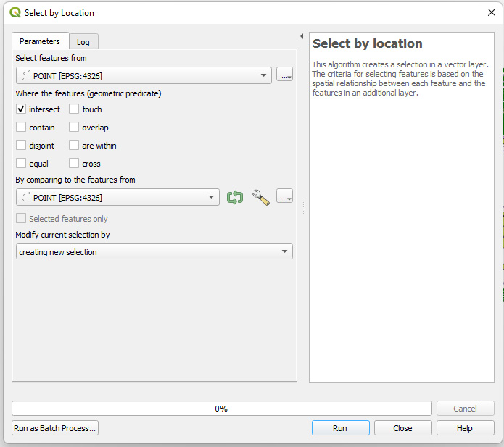Click the iterate over layer green arrows icon

tap(234, 198)
